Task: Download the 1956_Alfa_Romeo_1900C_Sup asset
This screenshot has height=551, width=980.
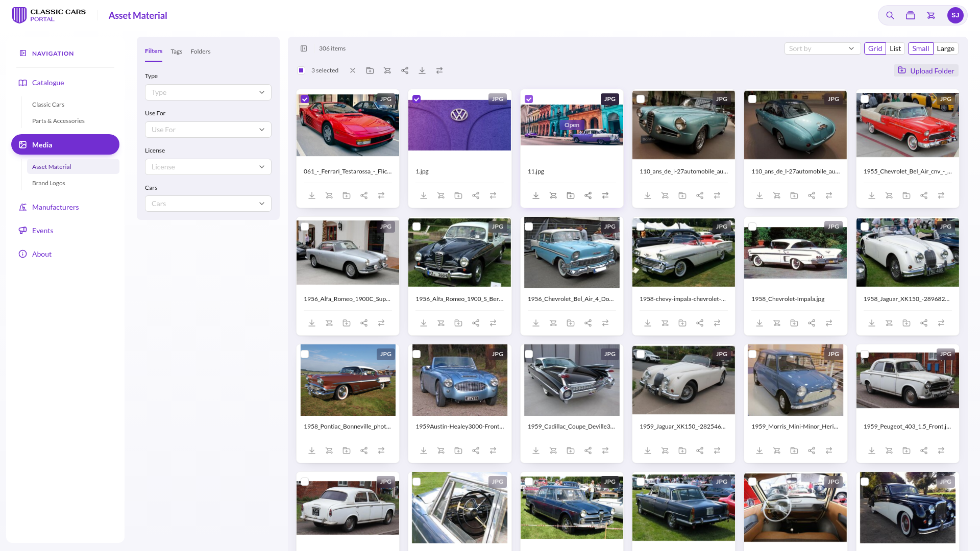Action: click(312, 323)
